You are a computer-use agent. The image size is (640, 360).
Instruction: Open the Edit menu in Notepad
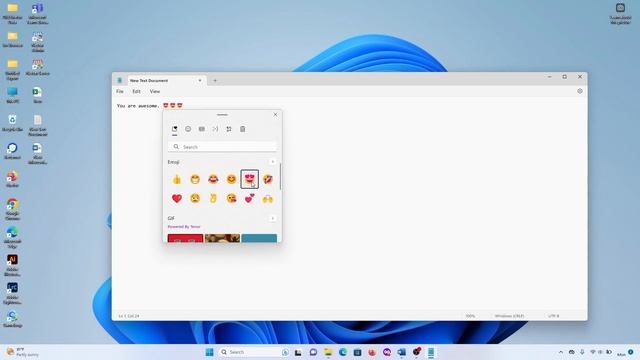pos(136,91)
